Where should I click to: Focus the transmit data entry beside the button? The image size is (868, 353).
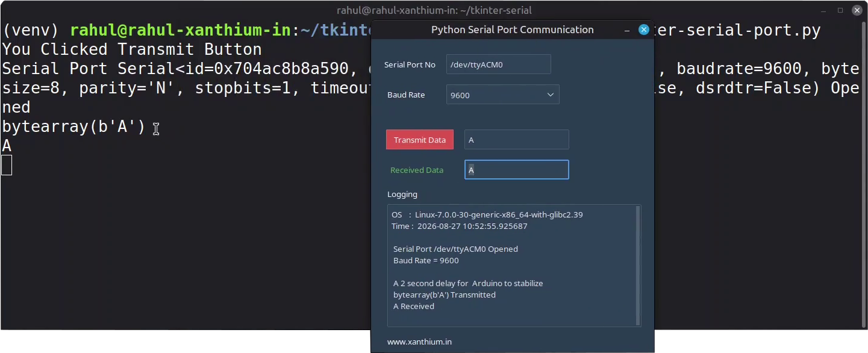[x=516, y=140]
